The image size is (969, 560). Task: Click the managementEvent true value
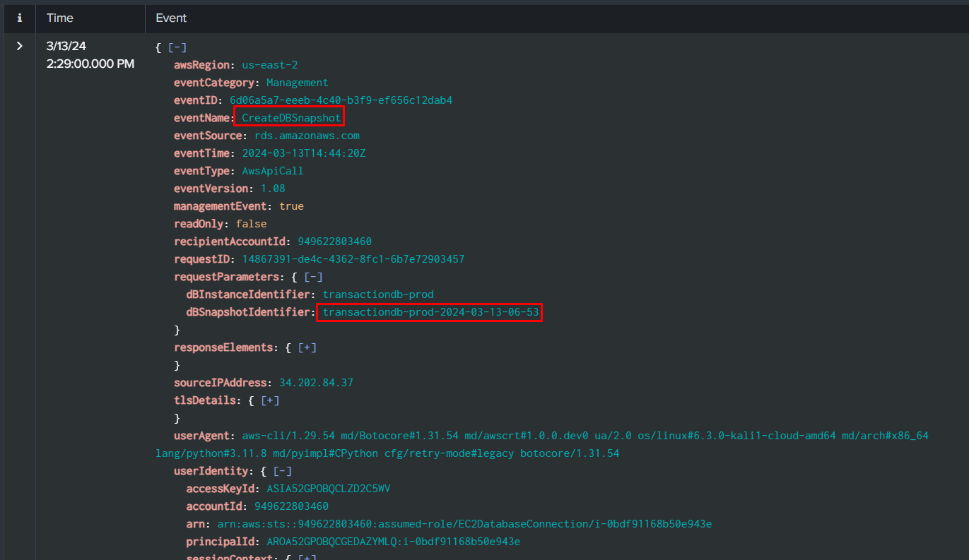tap(291, 206)
